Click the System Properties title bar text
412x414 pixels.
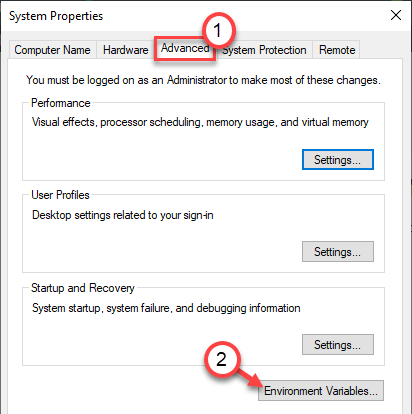[56, 16]
